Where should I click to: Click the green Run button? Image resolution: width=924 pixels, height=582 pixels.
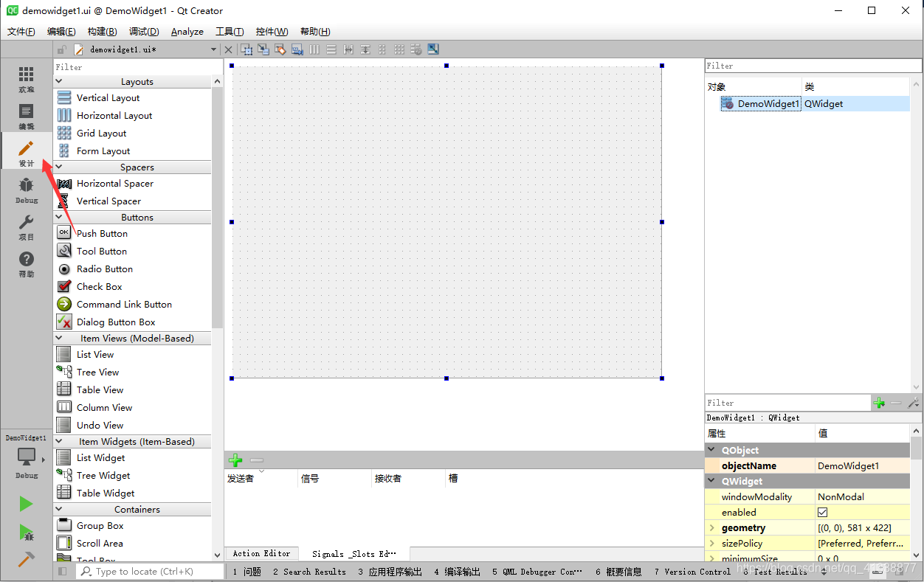tap(26, 504)
